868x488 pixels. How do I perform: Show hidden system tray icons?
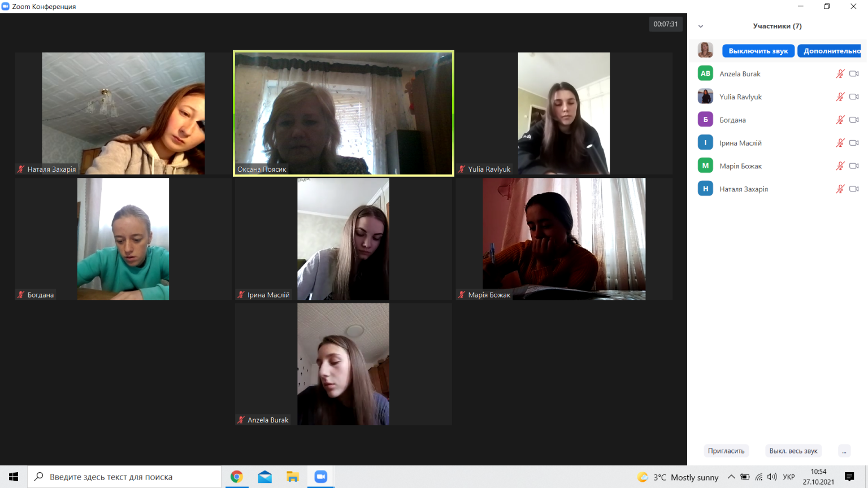[x=731, y=477]
